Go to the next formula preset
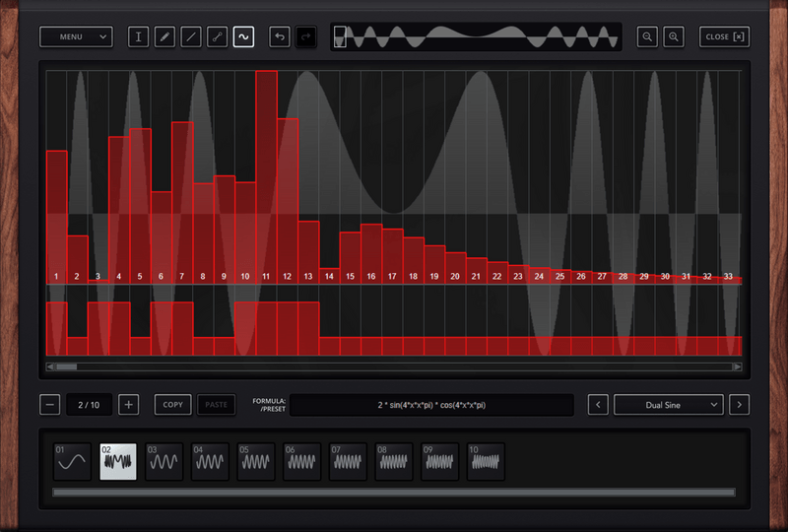This screenshot has height=532, width=788. (740, 405)
